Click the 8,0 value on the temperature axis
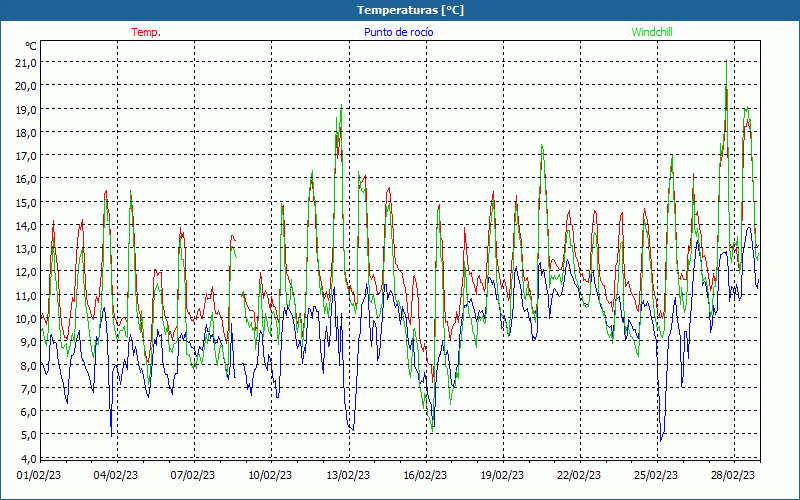800x500 pixels. coord(28,365)
